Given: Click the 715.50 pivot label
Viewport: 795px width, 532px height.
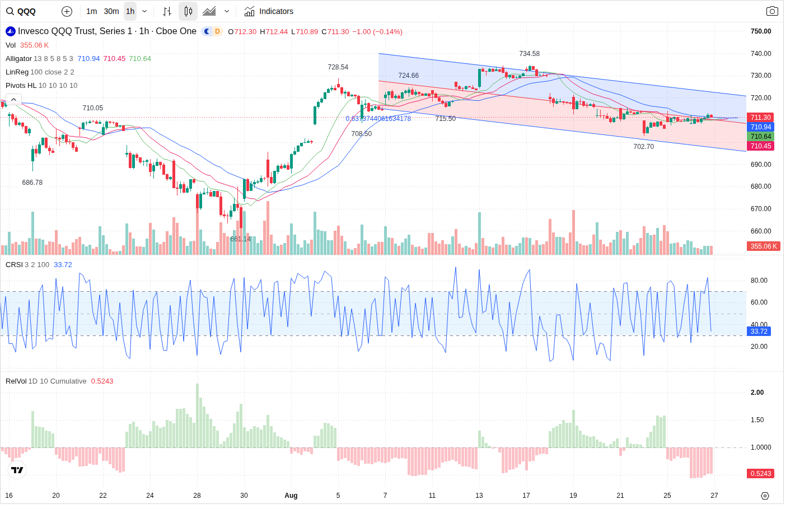Looking at the screenshot, I should (445, 119).
